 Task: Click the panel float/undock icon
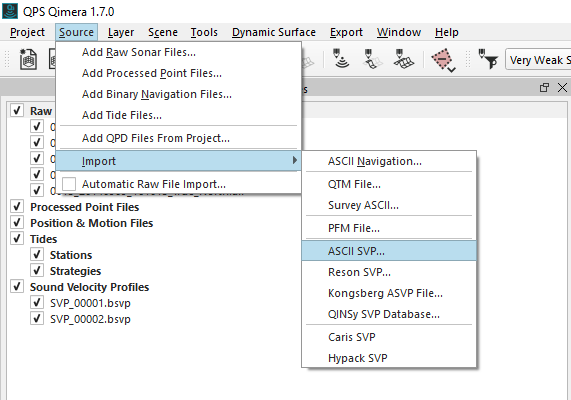tap(544, 87)
